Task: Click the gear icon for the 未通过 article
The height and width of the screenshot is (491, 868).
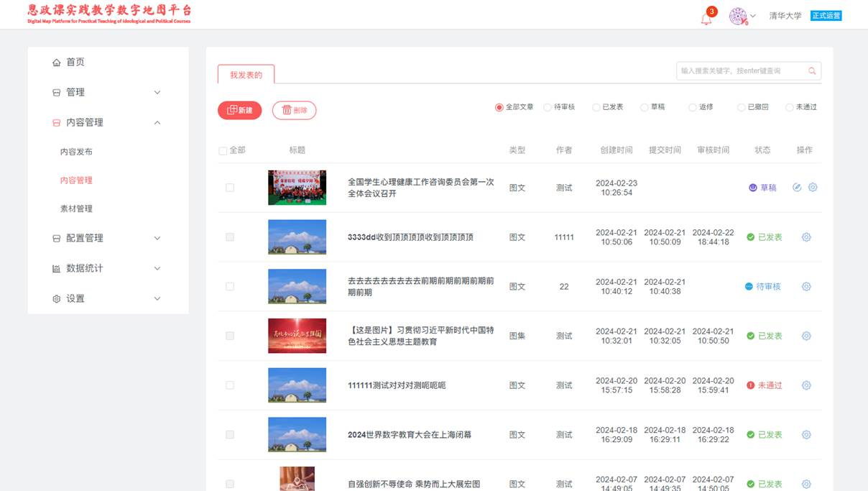Action: pos(806,385)
